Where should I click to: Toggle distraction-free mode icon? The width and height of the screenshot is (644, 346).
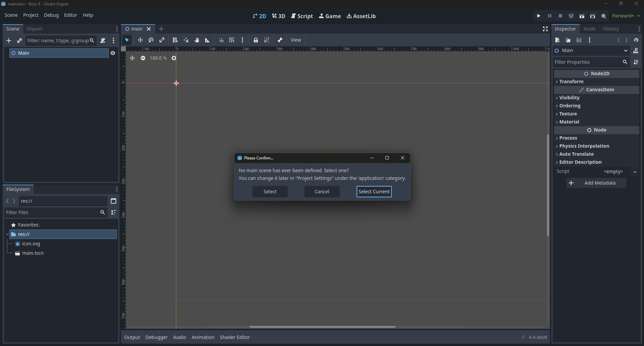pyautogui.click(x=545, y=29)
